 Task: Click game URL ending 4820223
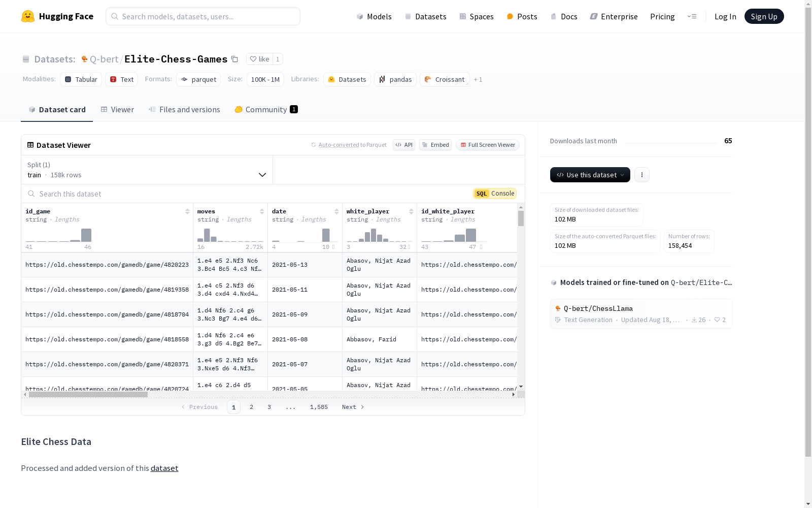107,265
